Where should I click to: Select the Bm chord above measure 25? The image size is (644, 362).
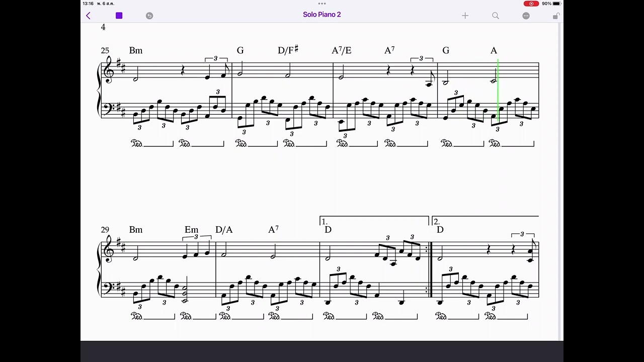click(x=136, y=50)
